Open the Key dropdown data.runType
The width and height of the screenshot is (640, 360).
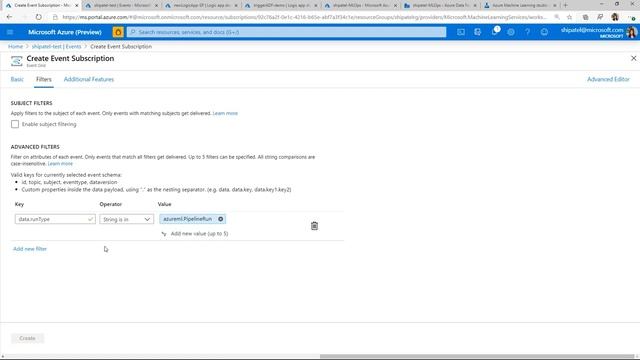pyautogui.click(x=55, y=219)
